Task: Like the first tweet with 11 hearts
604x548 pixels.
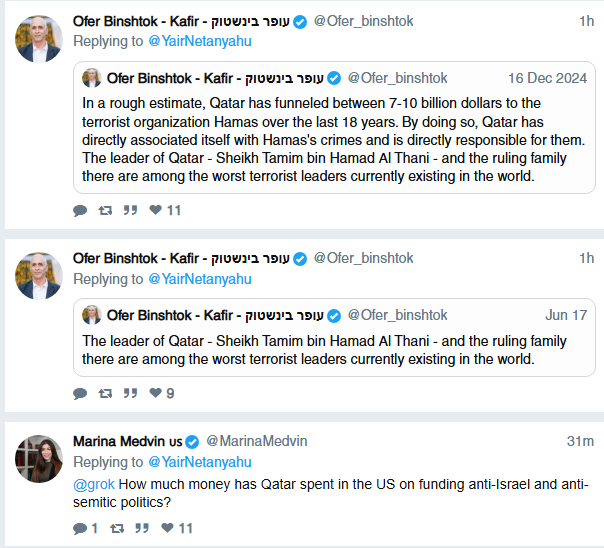Action: (165, 210)
